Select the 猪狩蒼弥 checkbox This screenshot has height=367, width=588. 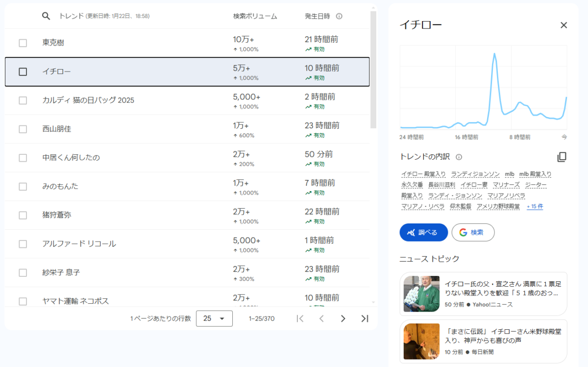23,215
